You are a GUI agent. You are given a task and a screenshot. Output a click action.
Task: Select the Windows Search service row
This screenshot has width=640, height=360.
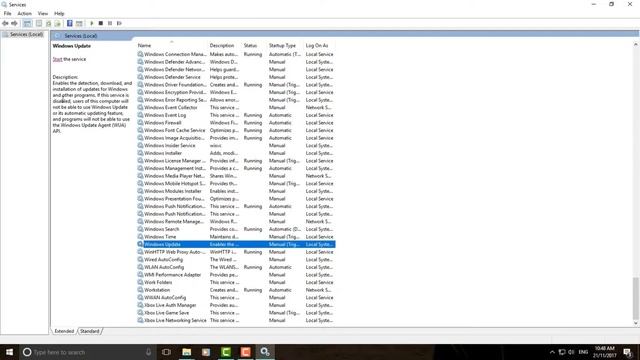tap(236, 229)
